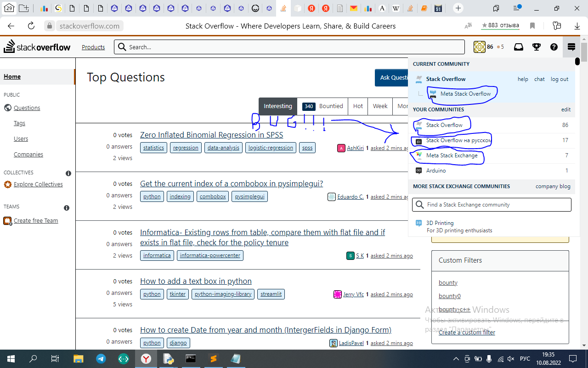
Task: Click the user avatar in the top bar
Action: [x=479, y=47]
